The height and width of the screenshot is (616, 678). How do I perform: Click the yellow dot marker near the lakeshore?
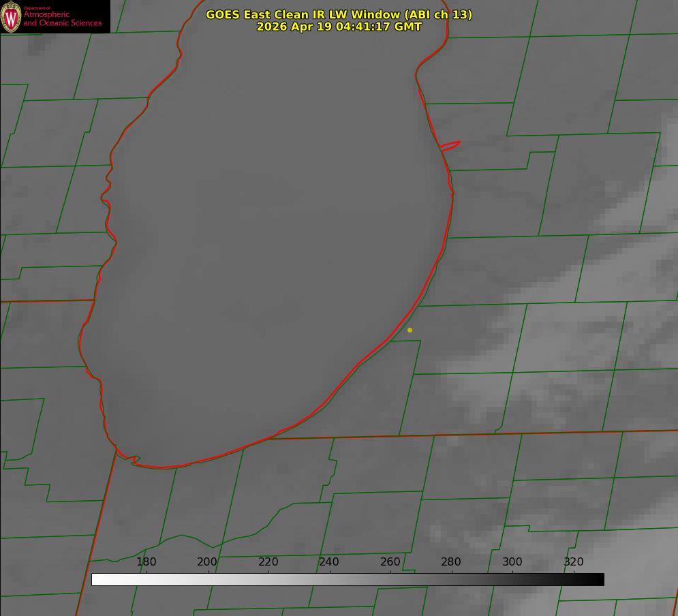410,330
